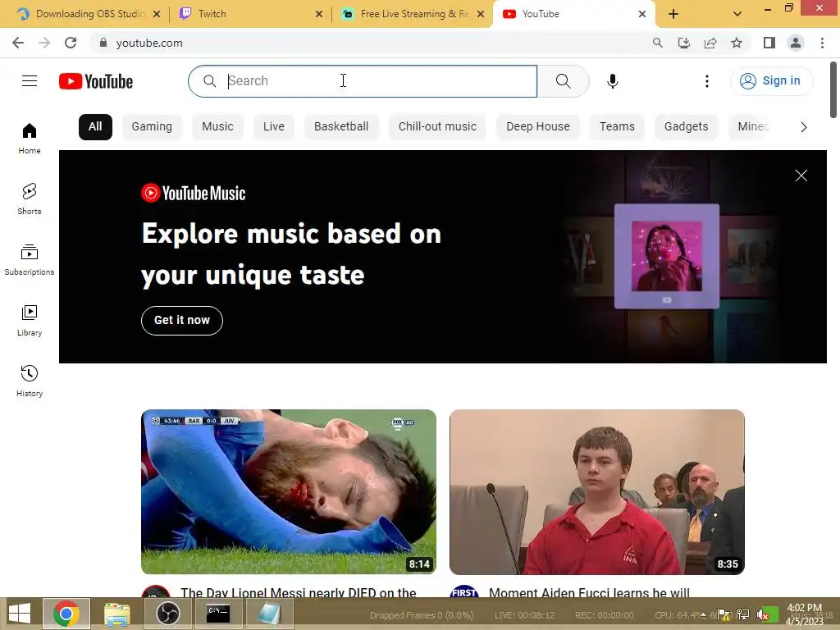Click the YouTube logo

pyautogui.click(x=96, y=81)
